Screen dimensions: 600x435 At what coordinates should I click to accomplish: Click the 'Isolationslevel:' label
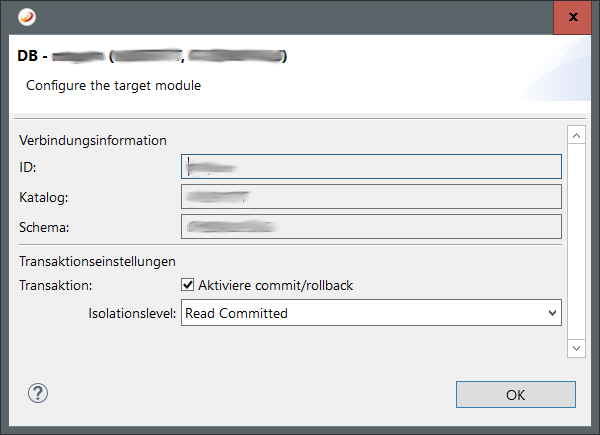[x=133, y=313]
